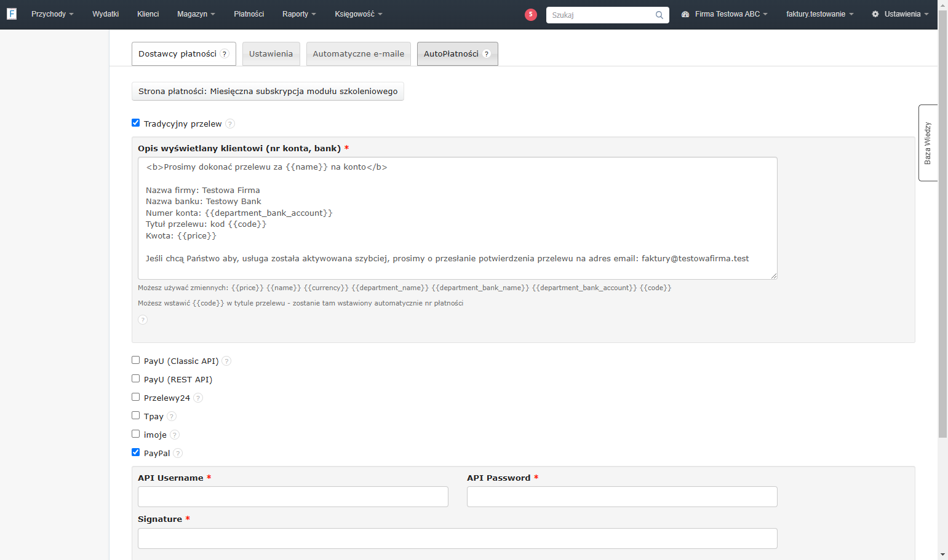Screen dimensions: 948x560
Task: Click the Strona płatności subscription button
Action: tap(268, 91)
